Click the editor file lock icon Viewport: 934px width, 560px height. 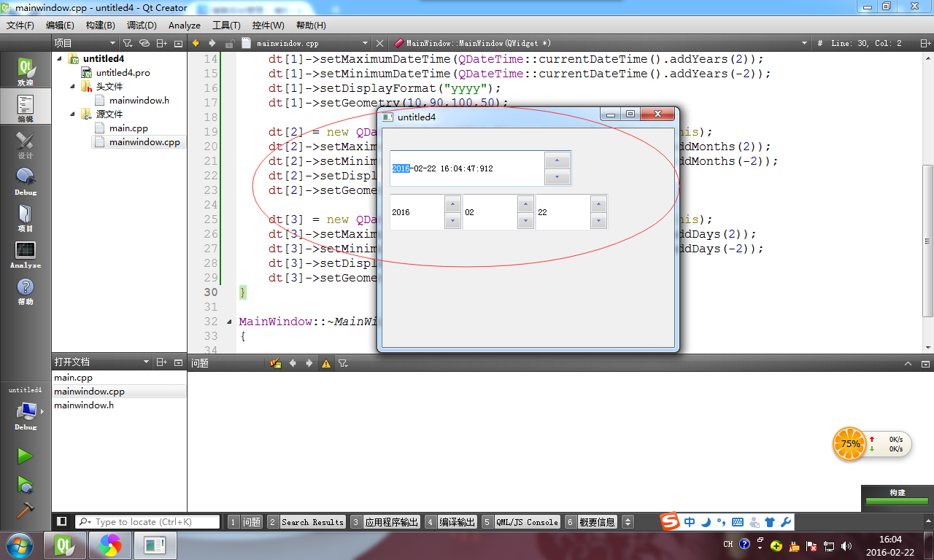coord(230,44)
